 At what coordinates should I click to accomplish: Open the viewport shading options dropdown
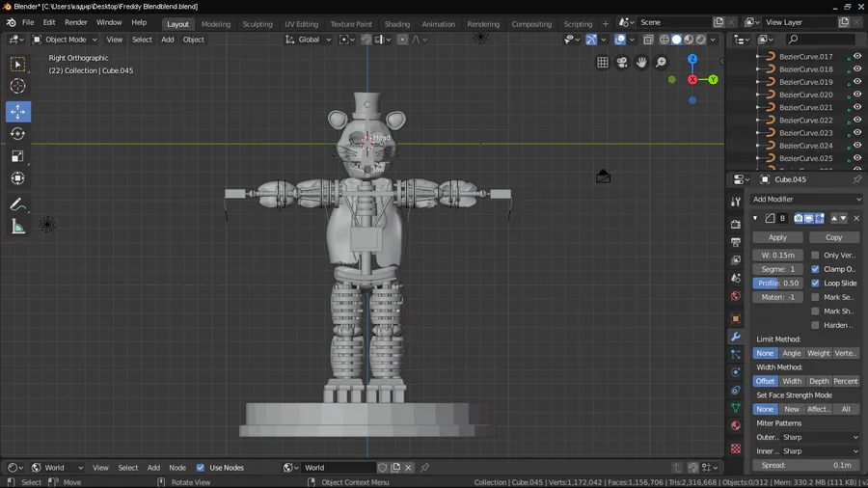pos(713,40)
